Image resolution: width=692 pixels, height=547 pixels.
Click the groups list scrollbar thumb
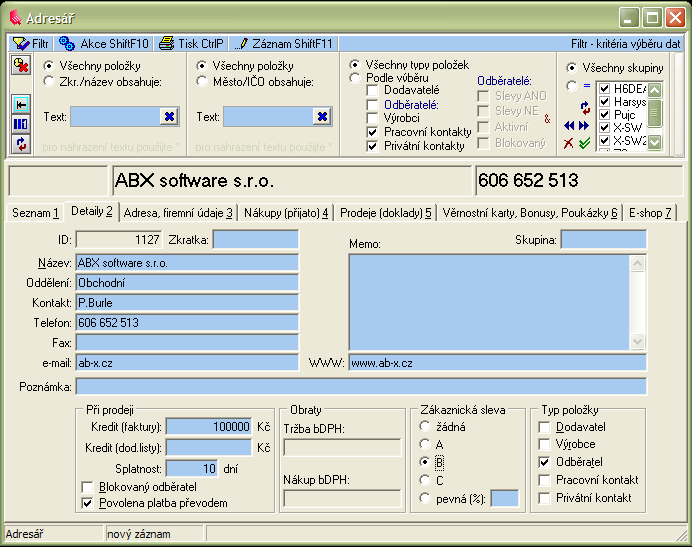point(654,113)
